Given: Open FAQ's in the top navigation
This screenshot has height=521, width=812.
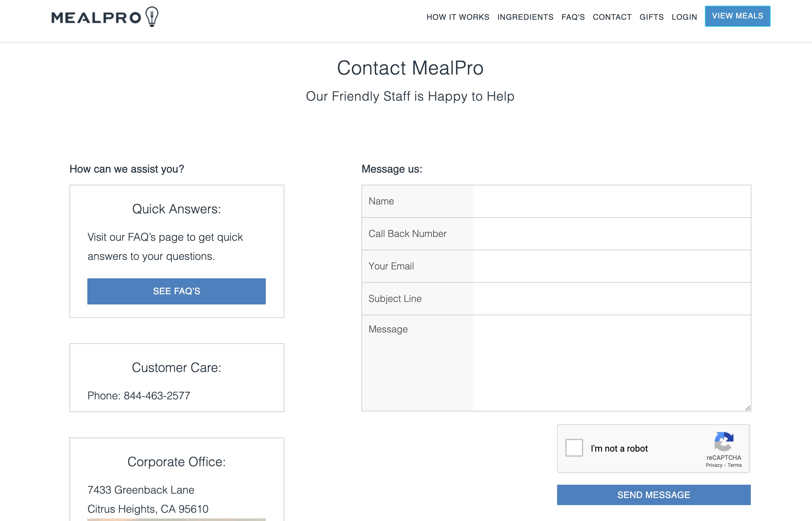Looking at the screenshot, I should tap(573, 17).
